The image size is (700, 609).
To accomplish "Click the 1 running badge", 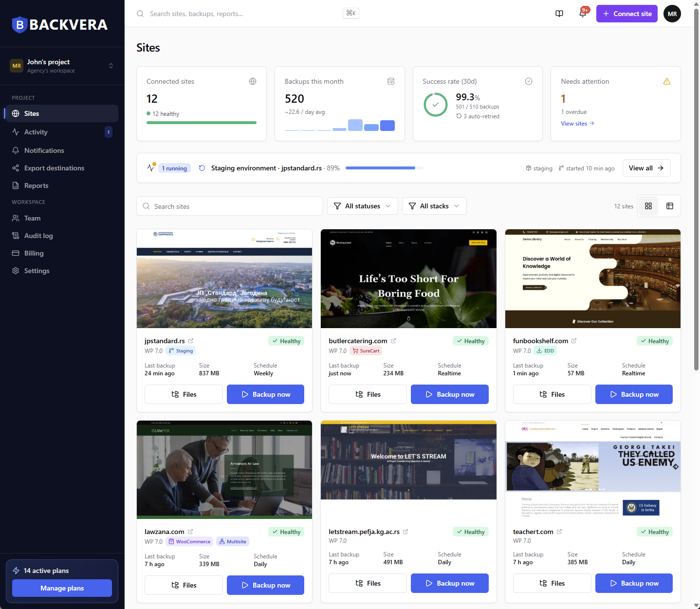I will pos(174,168).
